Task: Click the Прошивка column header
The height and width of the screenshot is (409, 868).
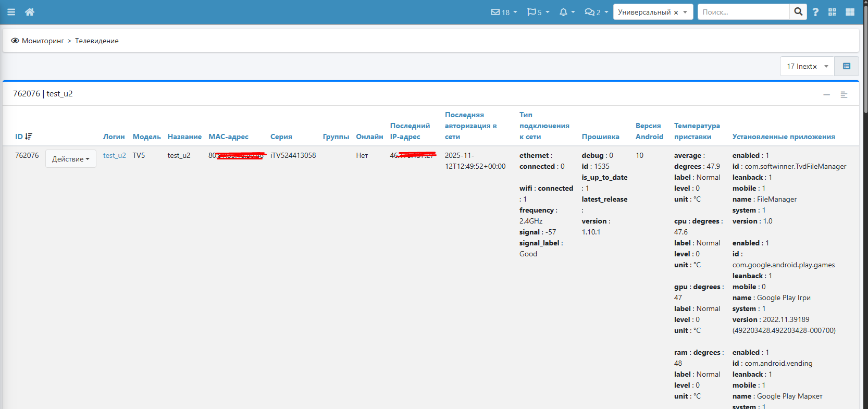Action: point(600,137)
